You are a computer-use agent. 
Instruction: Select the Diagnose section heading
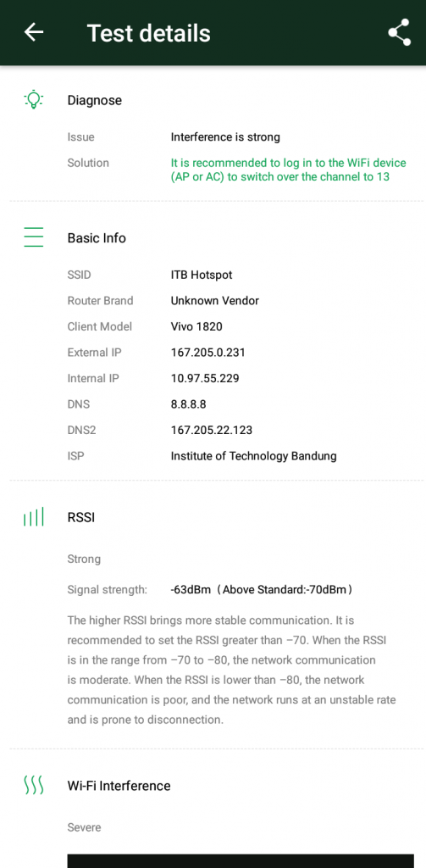pos(95,100)
